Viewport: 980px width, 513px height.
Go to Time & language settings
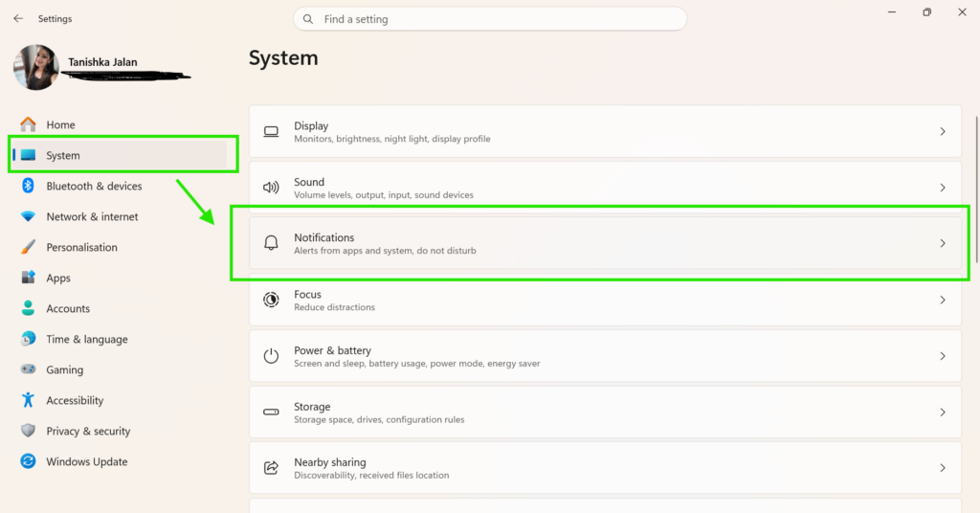[119, 339]
